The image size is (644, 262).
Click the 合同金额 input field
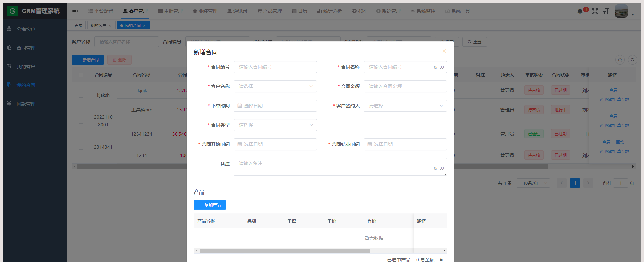tap(405, 86)
